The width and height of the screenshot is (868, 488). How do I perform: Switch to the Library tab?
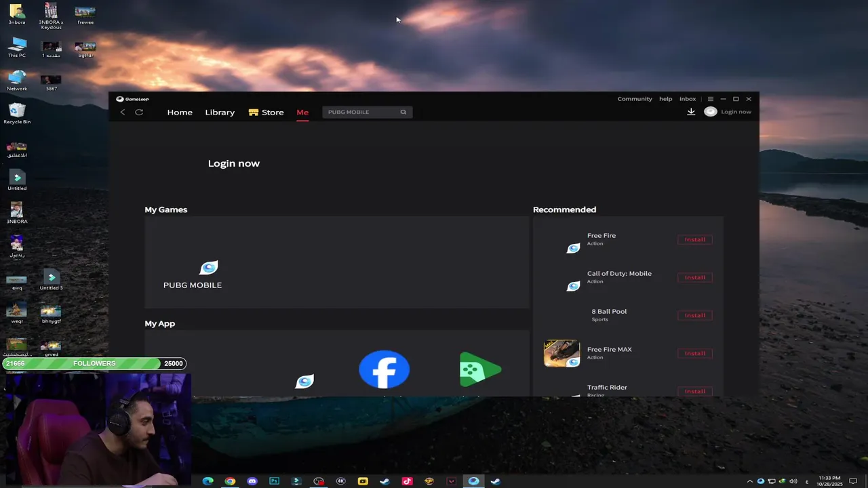(x=220, y=113)
